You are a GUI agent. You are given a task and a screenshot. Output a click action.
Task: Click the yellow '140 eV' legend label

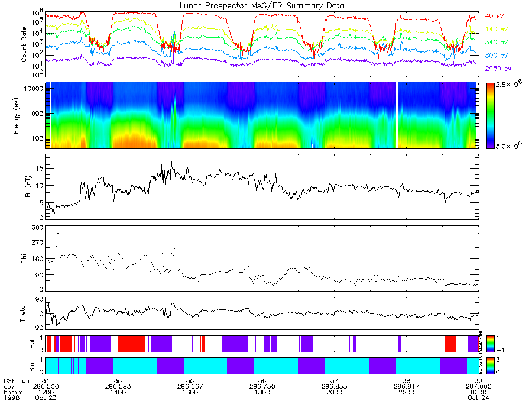497,29
